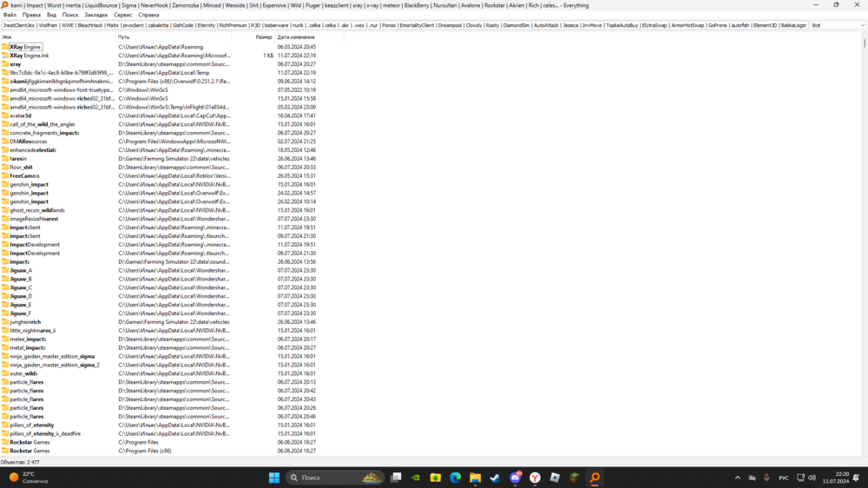Screen dimensions: 868x488
Task: Switch input language via РУС indicator
Action: pyautogui.click(x=784, y=478)
